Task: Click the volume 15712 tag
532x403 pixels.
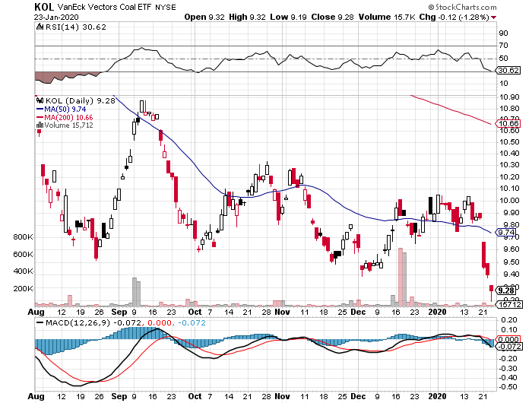Action: click(509, 305)
